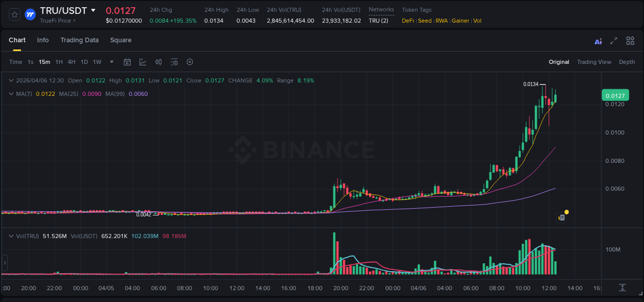
Task: Open the TRU (2) networks entry
Action: point(379,21)
